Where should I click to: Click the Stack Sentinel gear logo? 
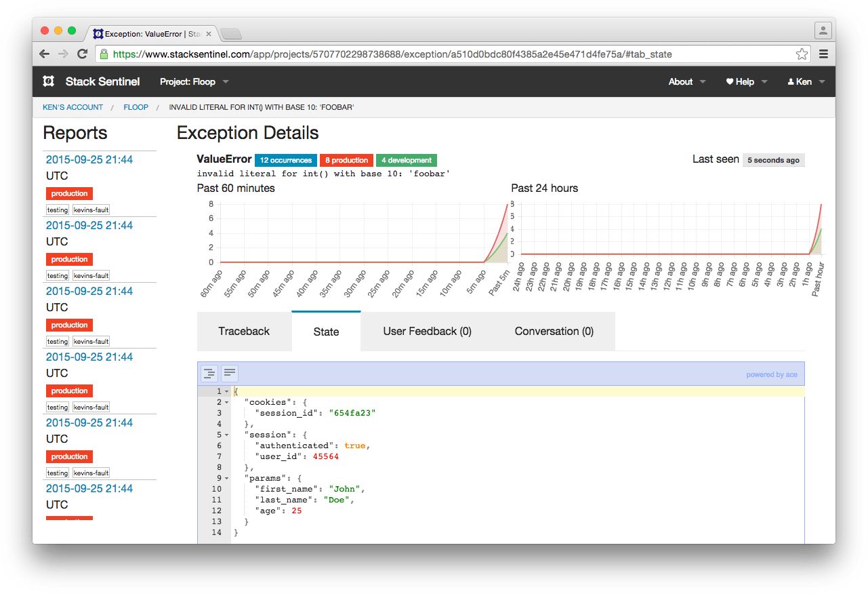click(47, 81)
